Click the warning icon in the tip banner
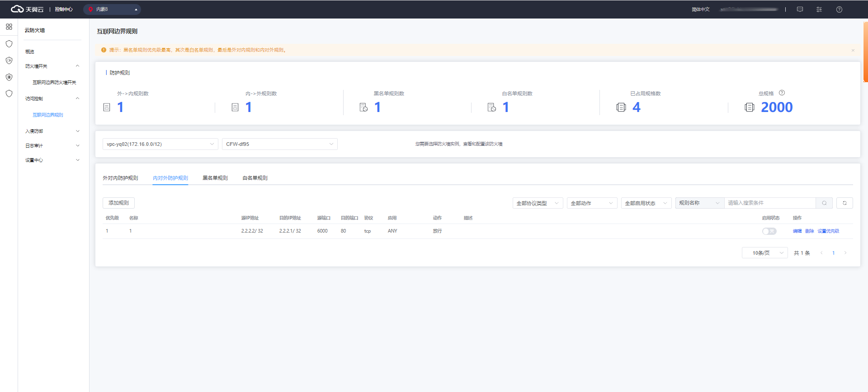This screenshot has width=868, height=392. pyautogui.click(x=104, y=50)
